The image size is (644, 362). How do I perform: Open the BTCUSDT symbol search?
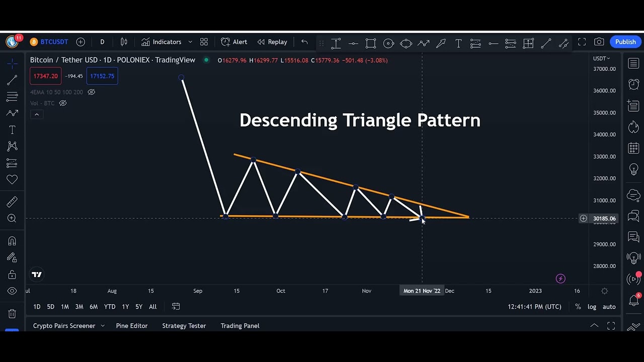tap(48, 42)
